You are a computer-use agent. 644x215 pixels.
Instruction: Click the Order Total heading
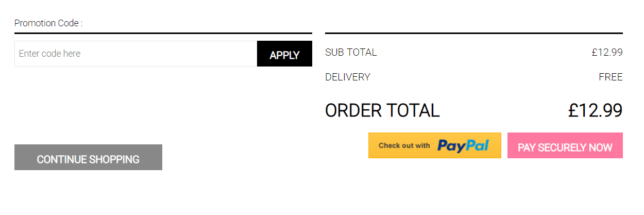coord(382,110)
